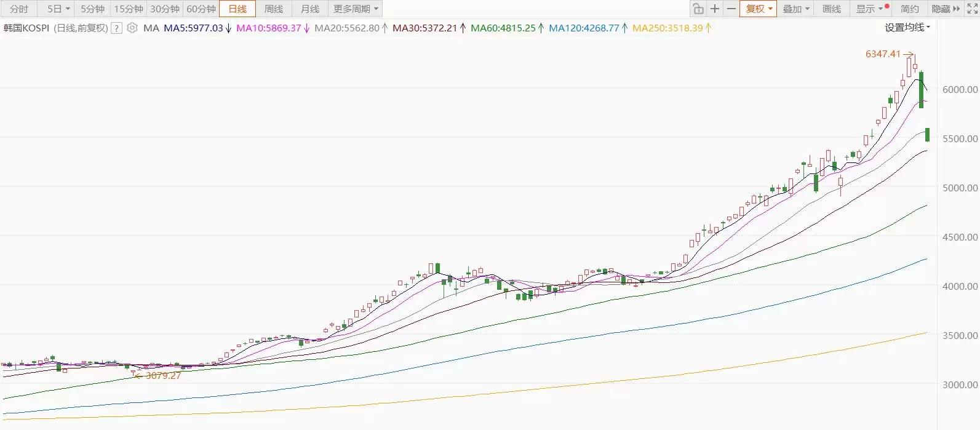Switch to the 周线 weekly tab
The height and width of the screenshot is (430, 980).
click(274, 9)
